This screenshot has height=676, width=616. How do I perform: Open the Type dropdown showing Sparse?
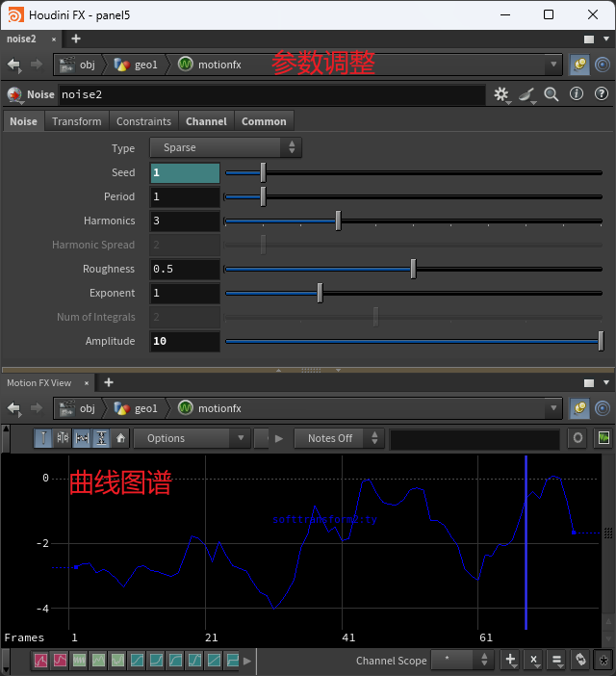pos(225,148)
